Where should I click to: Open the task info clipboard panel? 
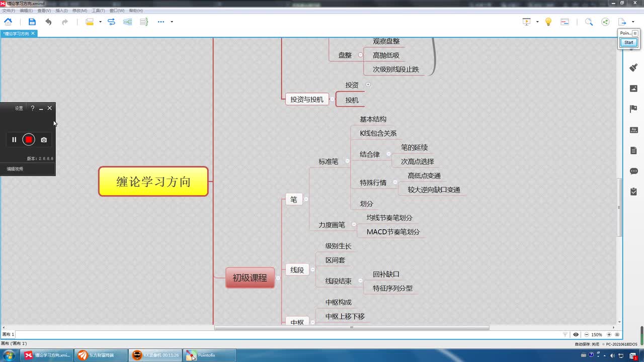634,192
